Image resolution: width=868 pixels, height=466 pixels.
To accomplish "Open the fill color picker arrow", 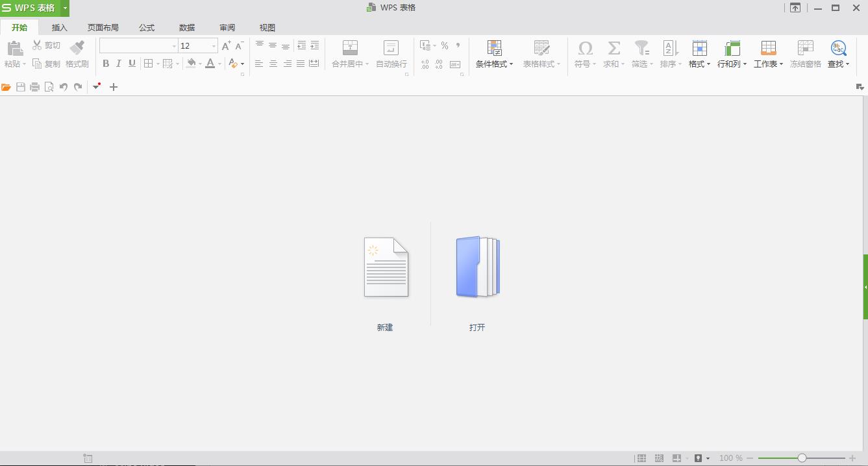I will pos(200,64).
